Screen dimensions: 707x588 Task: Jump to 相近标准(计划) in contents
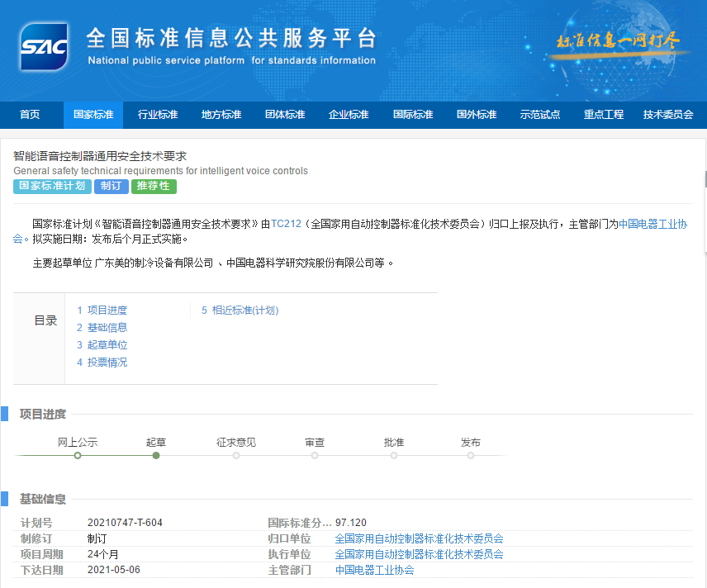pyautogui.click(x=244, y=311)
